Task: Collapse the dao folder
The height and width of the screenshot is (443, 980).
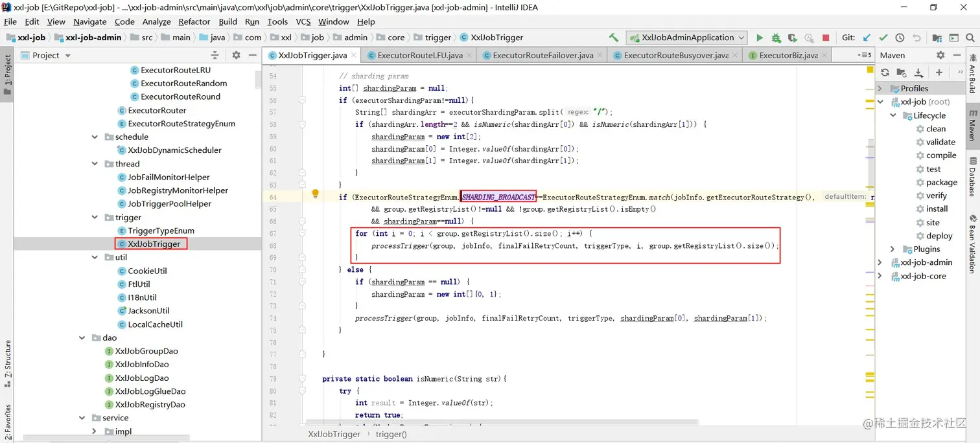Action: click(82, 337)
